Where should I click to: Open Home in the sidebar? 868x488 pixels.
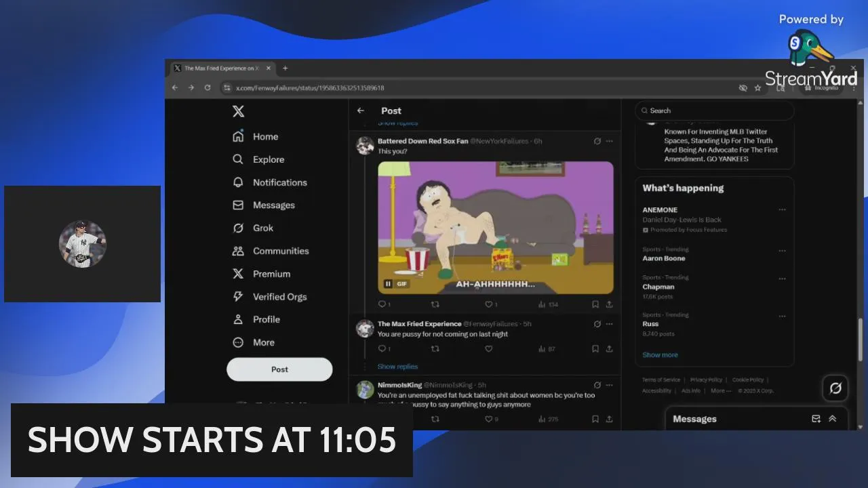(256, 136)
